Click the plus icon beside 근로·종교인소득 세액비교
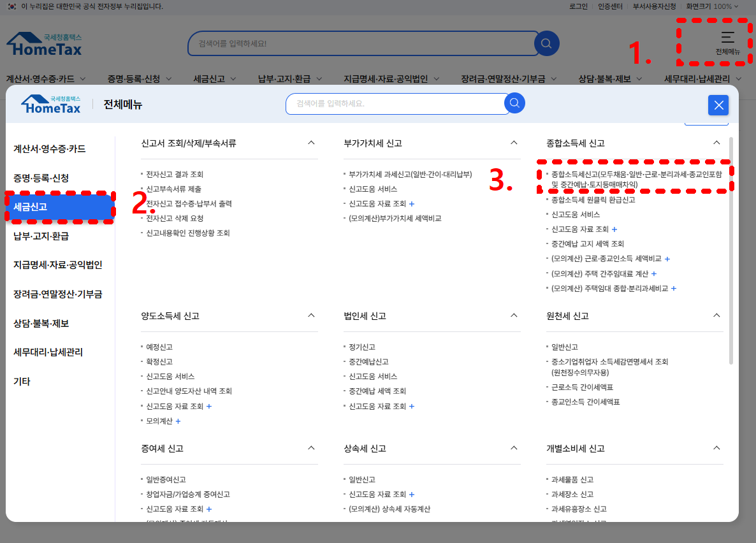Screen dimensions: 756x543 (667, 259)
